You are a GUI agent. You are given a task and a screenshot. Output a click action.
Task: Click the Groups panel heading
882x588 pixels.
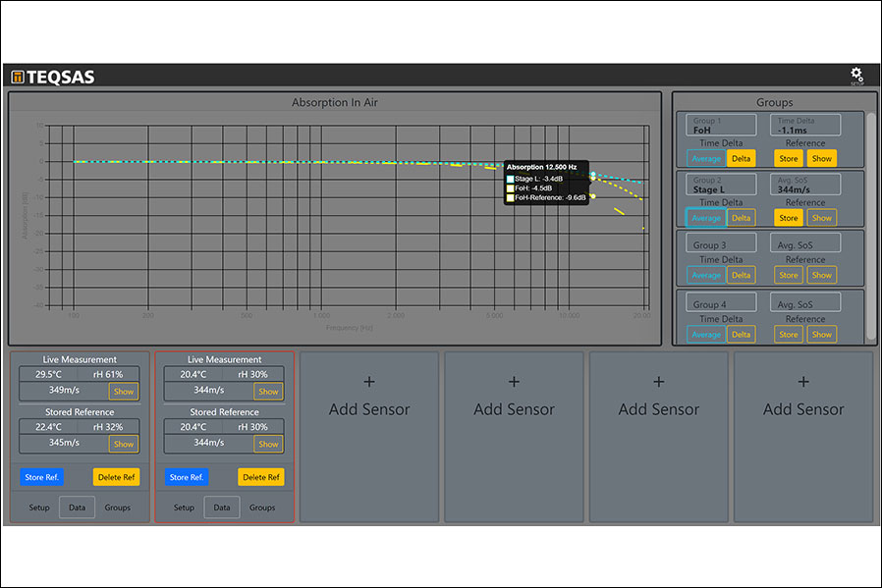[x=774, y=102]
